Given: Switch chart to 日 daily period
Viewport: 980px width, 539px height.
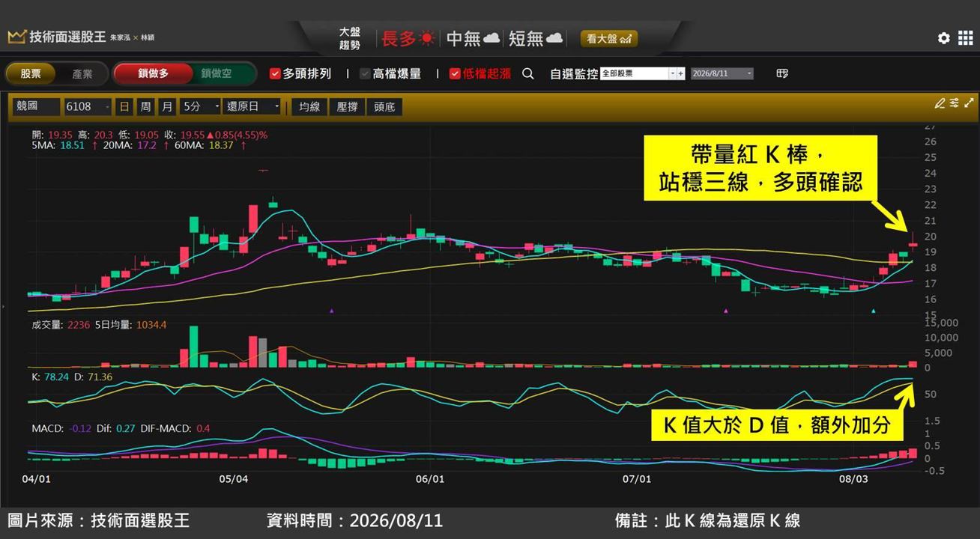Looking at the screenshot, I should point(124,106).
